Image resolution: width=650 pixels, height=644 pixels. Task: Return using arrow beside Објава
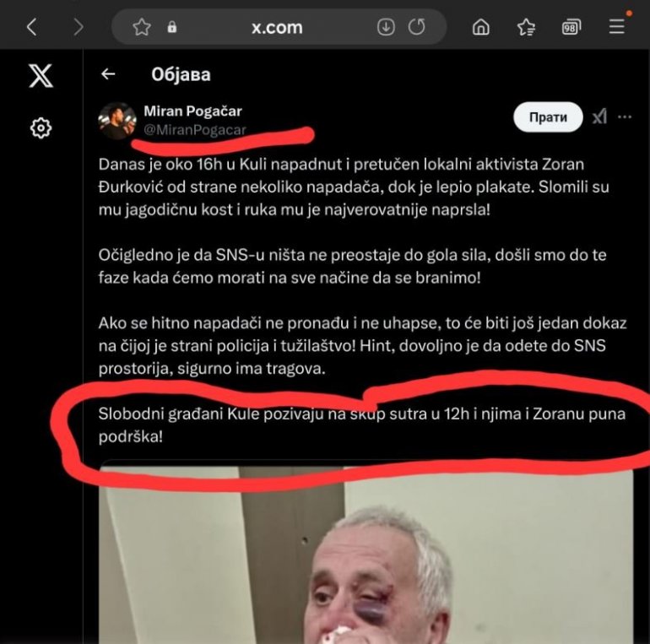point(108,74)
